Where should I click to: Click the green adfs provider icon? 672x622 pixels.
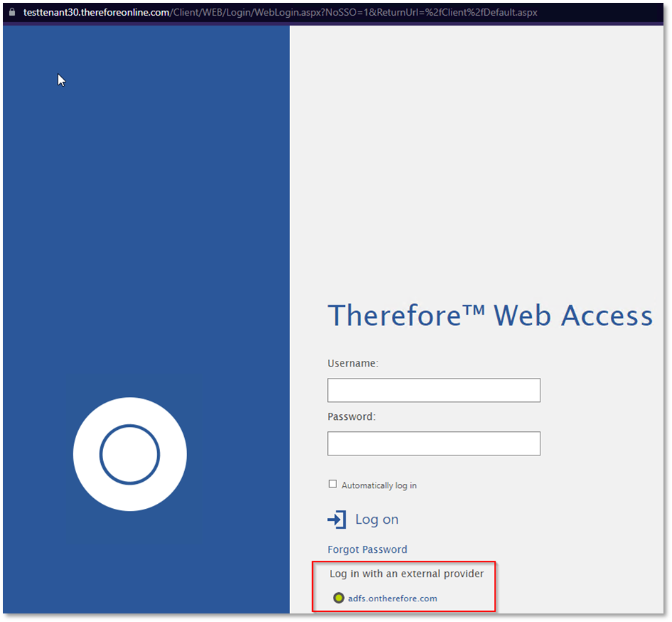click(338, 598)
